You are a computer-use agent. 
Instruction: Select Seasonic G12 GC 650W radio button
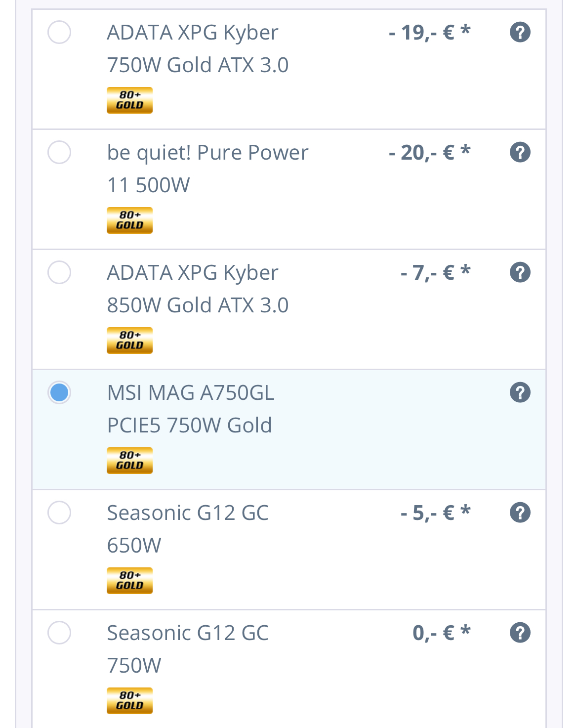pyautogui.click(x=59, y=513)
